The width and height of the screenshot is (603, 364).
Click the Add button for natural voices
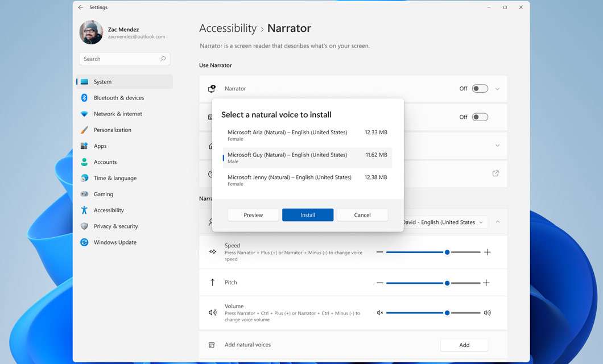click(464, 345)
